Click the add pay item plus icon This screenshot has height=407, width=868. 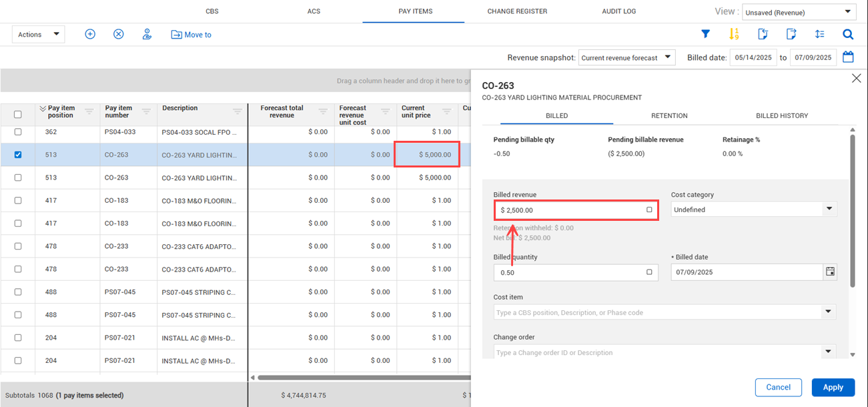tap(90, 34)
